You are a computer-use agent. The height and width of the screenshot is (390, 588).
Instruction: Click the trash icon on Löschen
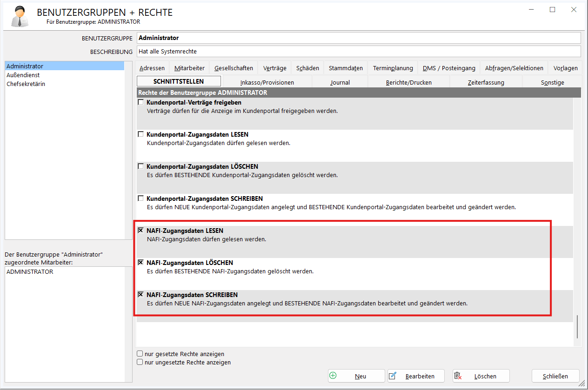[458, 376]
